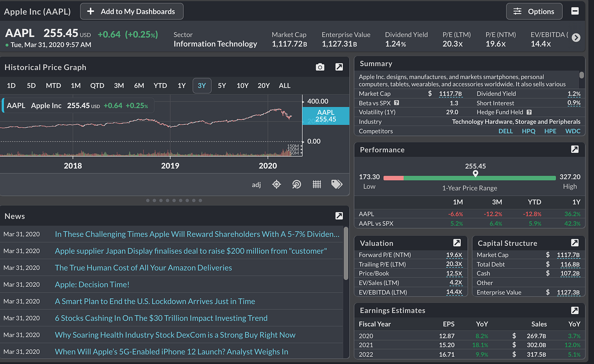Select the 10Y chart range tab

pyautogui.click(x=243, y=86)
